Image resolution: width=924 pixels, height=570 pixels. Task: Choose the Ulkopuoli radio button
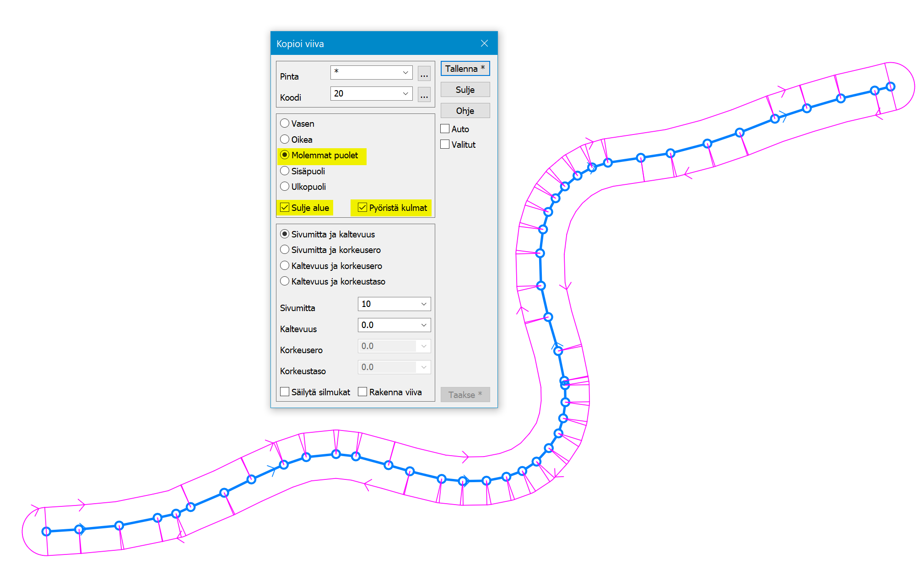click(x=285, y=187)
